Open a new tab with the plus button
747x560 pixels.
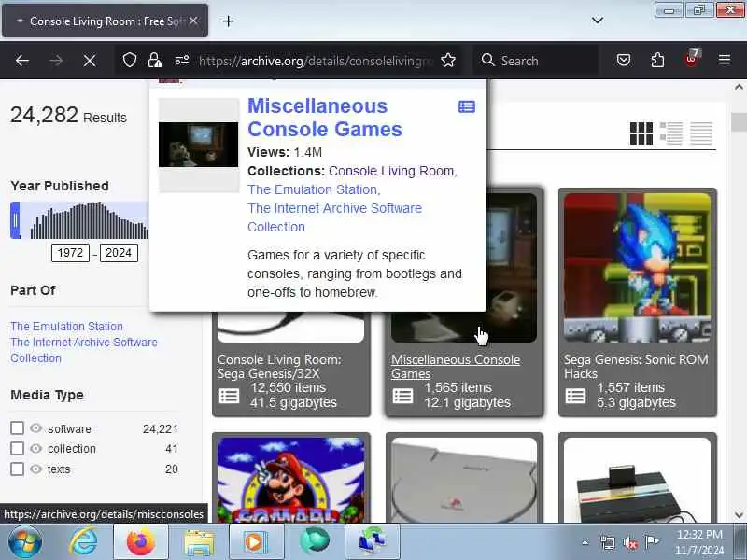pyautogui.click(x=228, y=21)
